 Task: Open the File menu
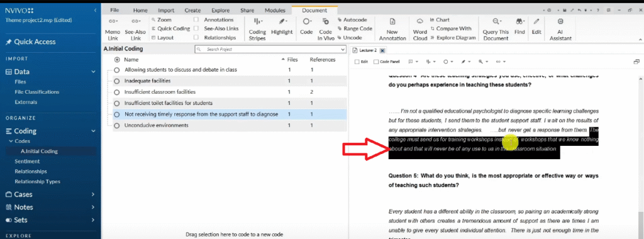[x=114, y=10]
